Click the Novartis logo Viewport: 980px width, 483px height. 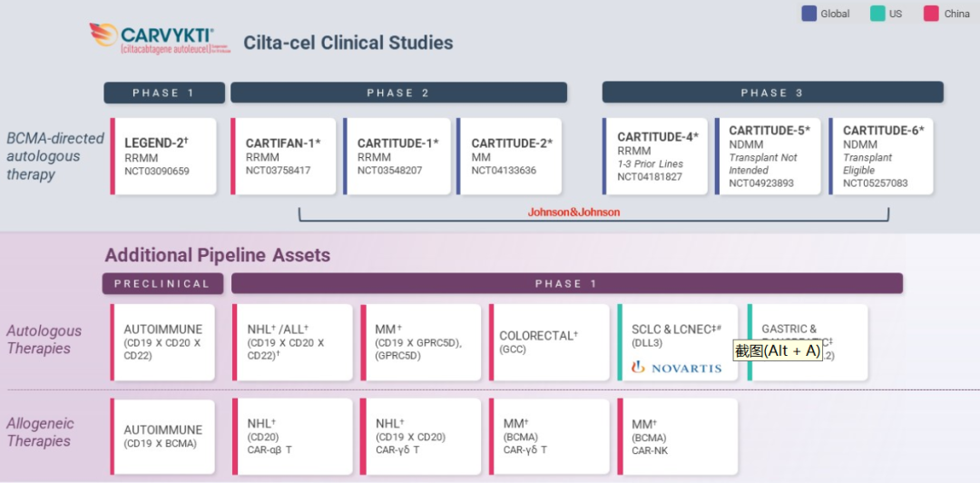pos(677,368)
